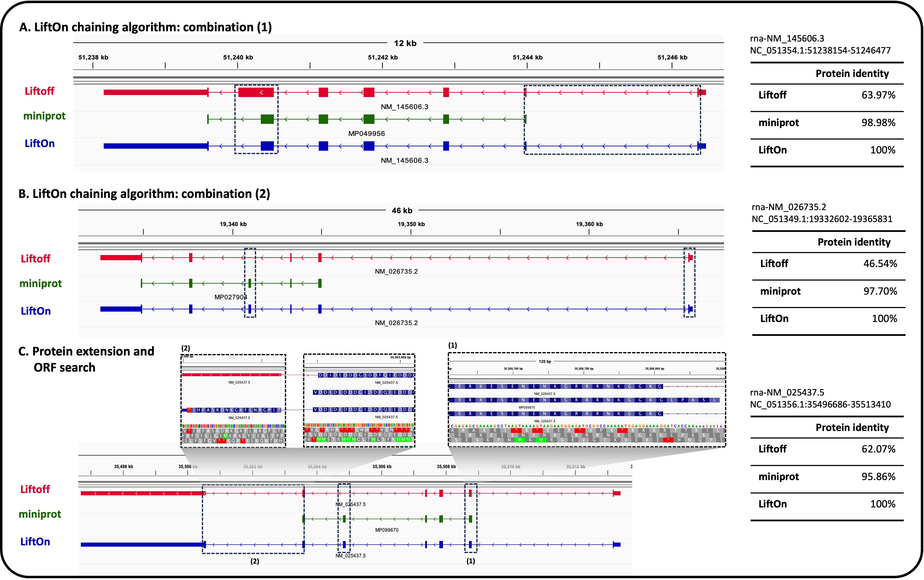Click the 'MP099670' label under the panel C miniprot track
Viewport: 924px width, 580px height.
point(387,530)
